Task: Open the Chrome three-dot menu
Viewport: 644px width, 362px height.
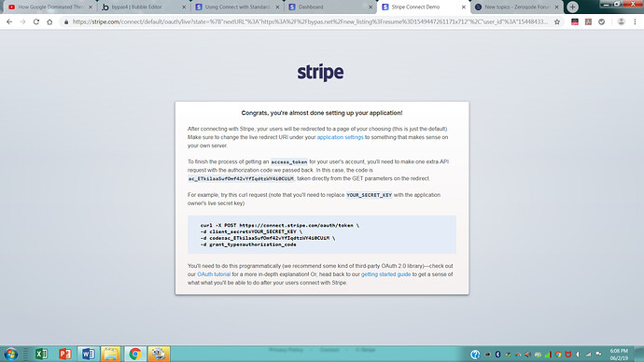Action: [635, 21]
